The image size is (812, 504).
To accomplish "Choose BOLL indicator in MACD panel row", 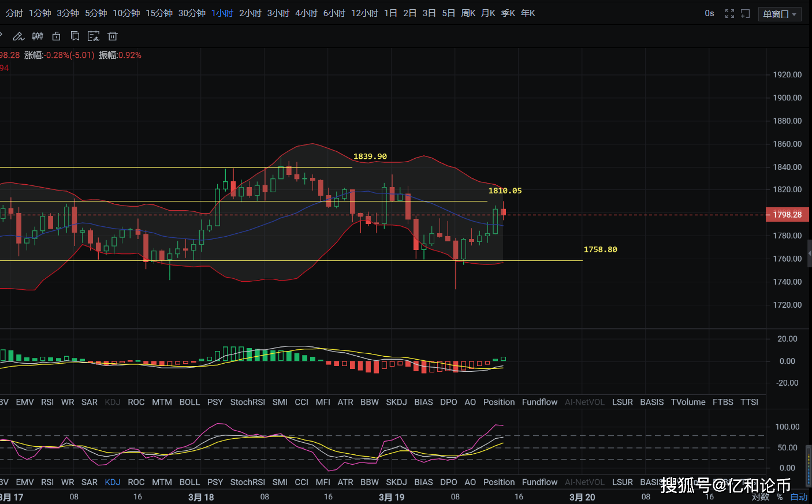I will click(x=189, y=402).
